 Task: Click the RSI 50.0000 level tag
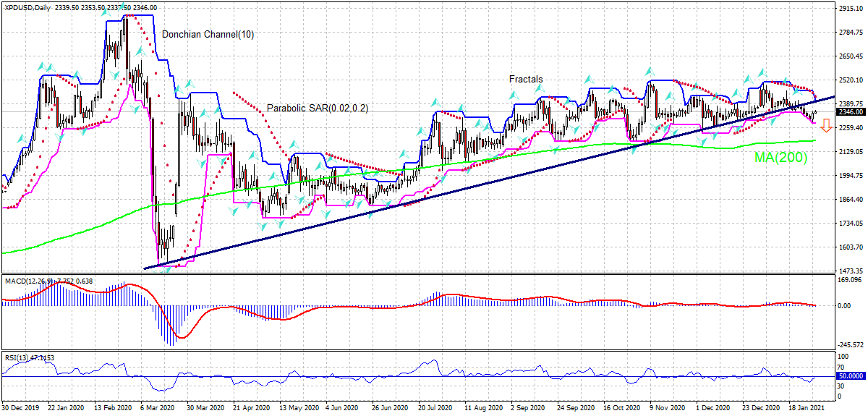pyautogui.click(x=849, y=377)
